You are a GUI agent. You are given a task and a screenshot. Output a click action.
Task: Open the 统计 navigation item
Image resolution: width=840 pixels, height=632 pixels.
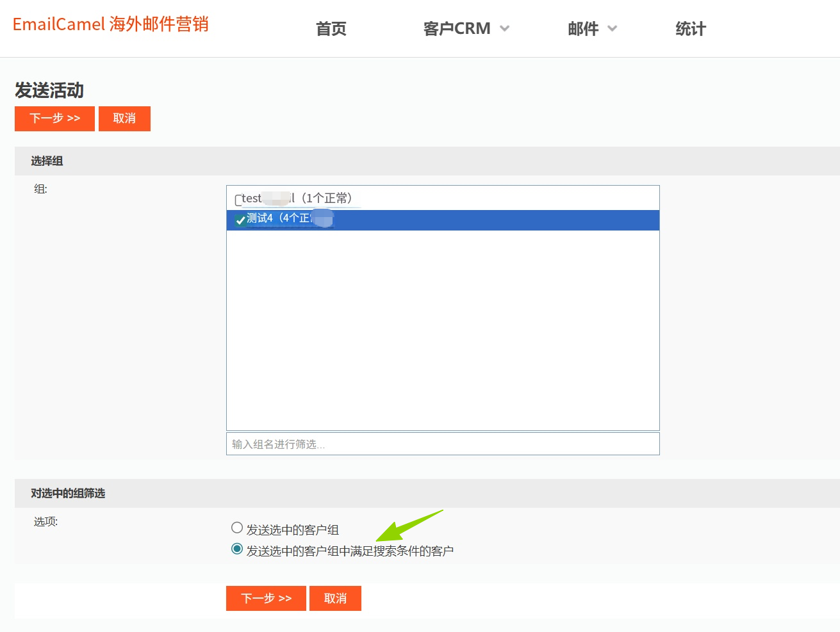[x=690, y=28]
